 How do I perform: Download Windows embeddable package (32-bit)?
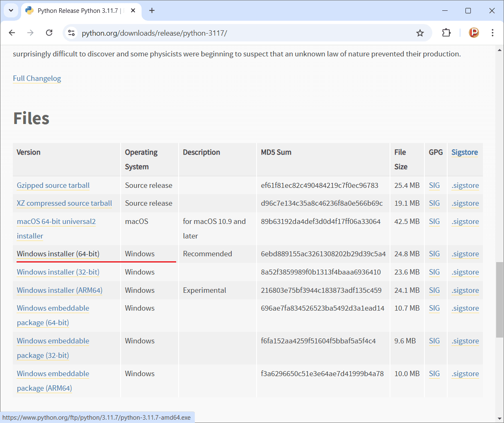[x=53, y=348]
